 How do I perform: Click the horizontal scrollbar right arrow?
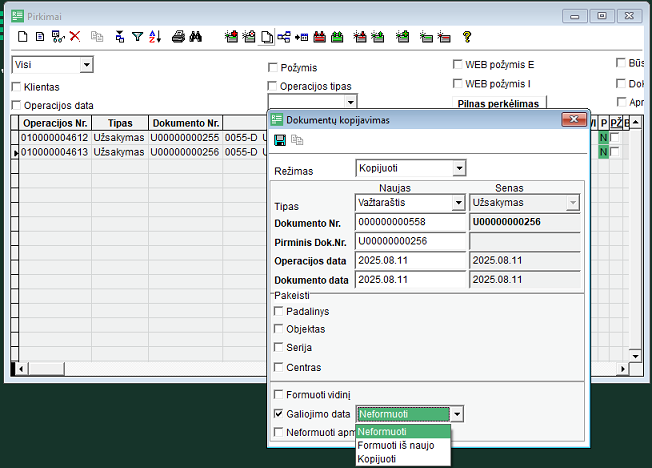622,369
